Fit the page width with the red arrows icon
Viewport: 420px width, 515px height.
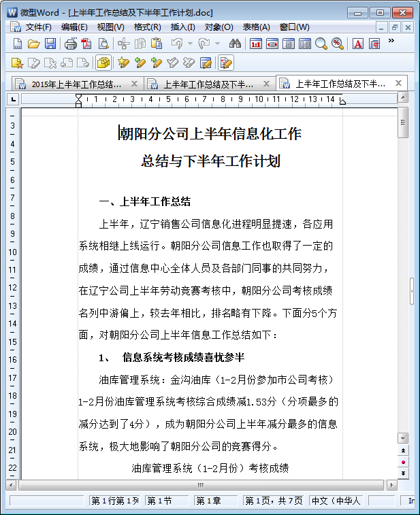[x=272, y=44]
